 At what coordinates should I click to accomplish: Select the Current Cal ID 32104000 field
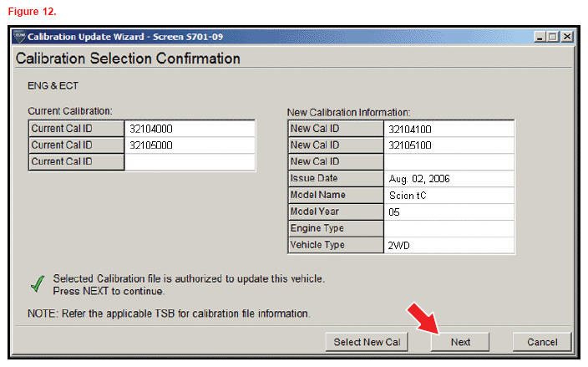[190, 129]
